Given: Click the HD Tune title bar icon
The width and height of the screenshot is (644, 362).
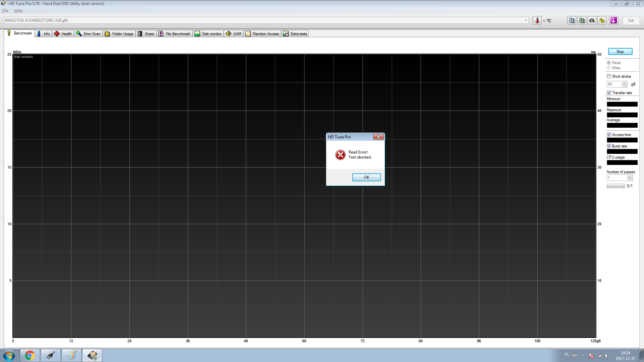Looking at the screenshot, I should click(x=4, y=3).
